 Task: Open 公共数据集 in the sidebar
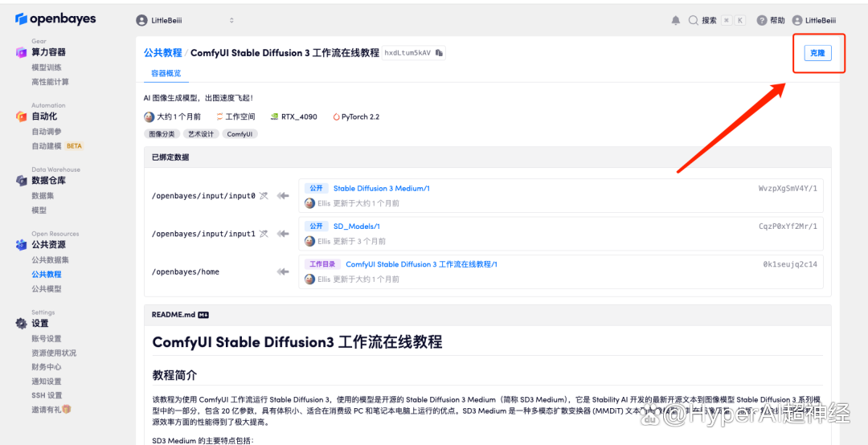click(x=51, y=260)
